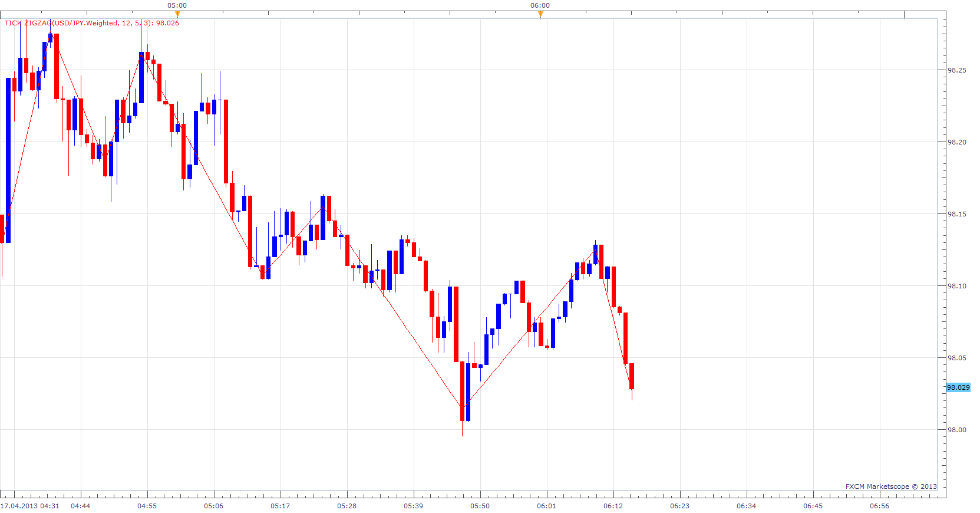Click the 05:39 time axis label

[x=414, y=506]
